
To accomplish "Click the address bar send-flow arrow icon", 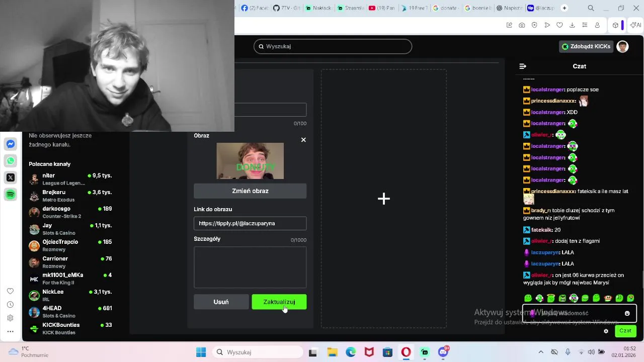I will coord(547,25).
